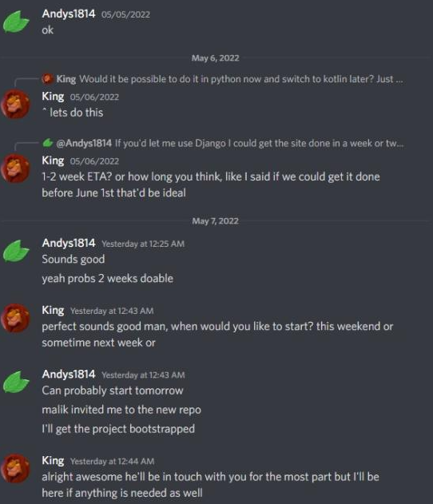The width and height of the screenshot is (433, 504).
Task: Click the 'Yesterday at 12:43 AM' timestamp by King
Action: (112, 311)
